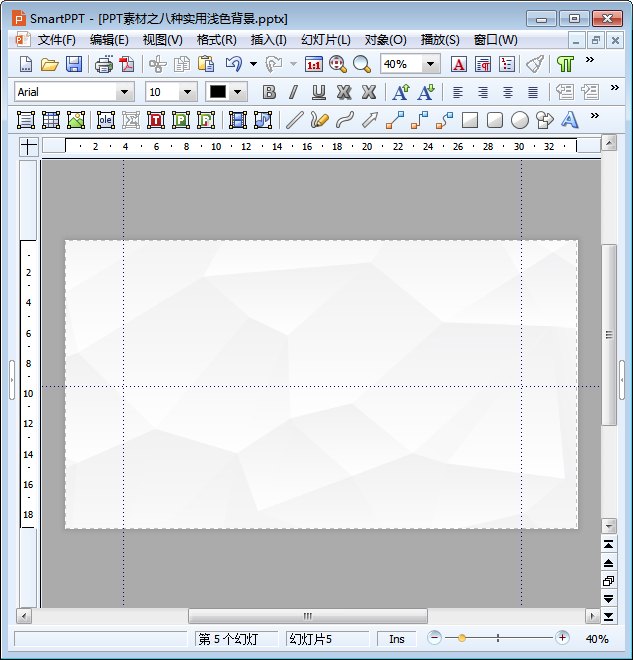Click the 40% zoom status text
633x660 pixels.
[597, 639]
